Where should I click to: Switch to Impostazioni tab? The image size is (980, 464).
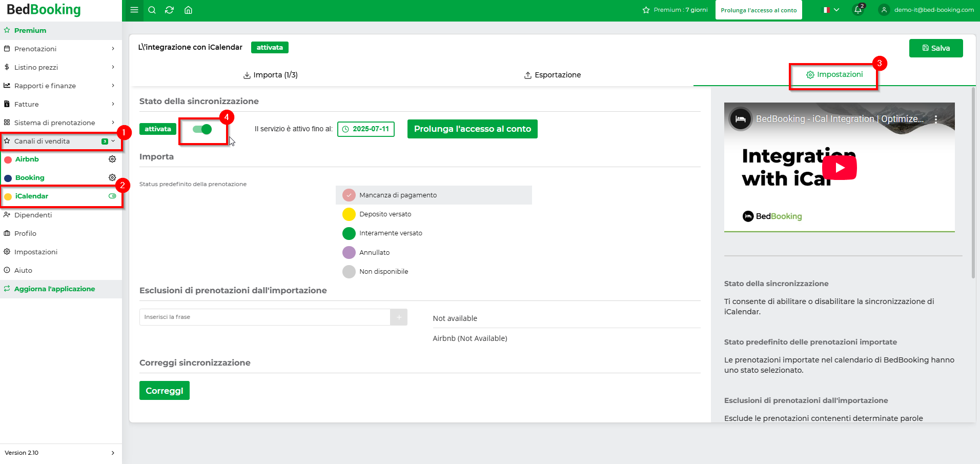[834, 74]
